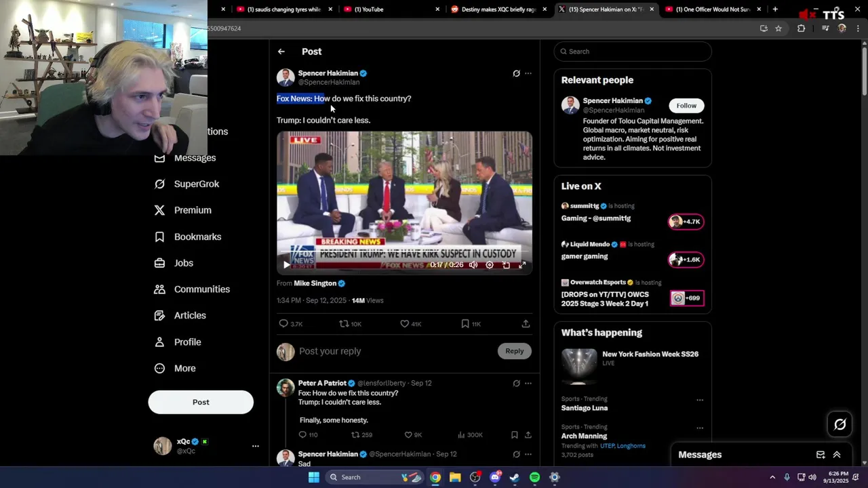This screenshot has height=488, width=868.
Task: Share the main post
Action: pyautogui.click(x=526, y=324)
